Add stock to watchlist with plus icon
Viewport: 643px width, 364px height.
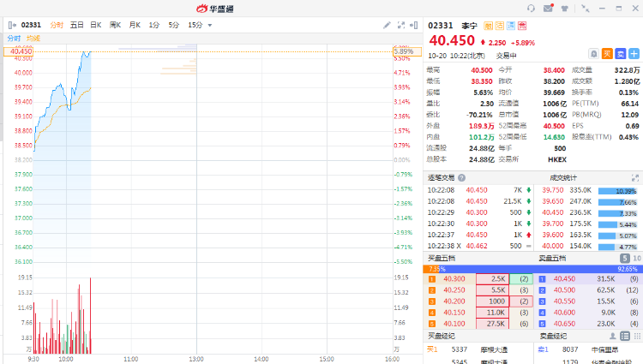(x=634, y=54)
